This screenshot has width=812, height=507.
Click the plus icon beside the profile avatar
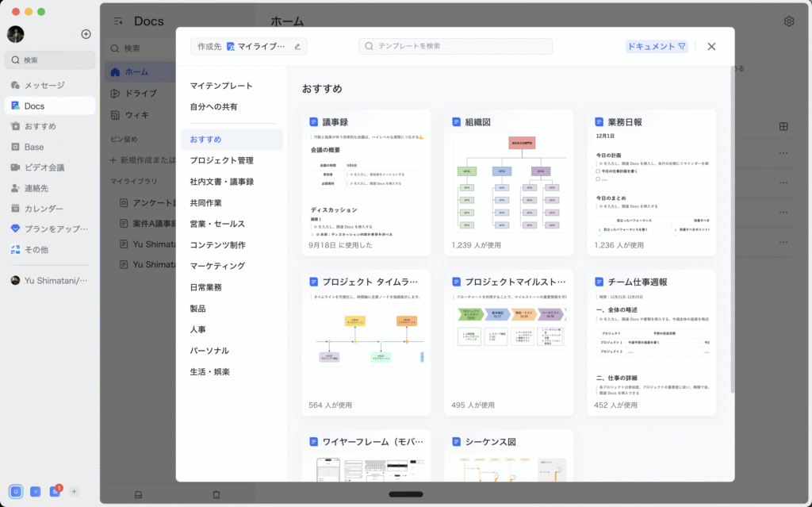click(x=86, y=34)
